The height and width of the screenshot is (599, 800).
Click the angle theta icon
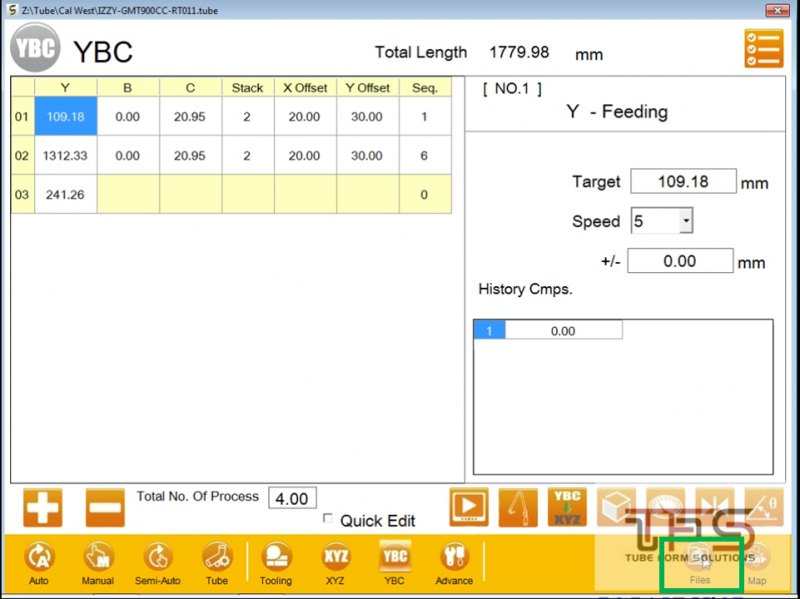pyautogui.click(x=764, y=507)
